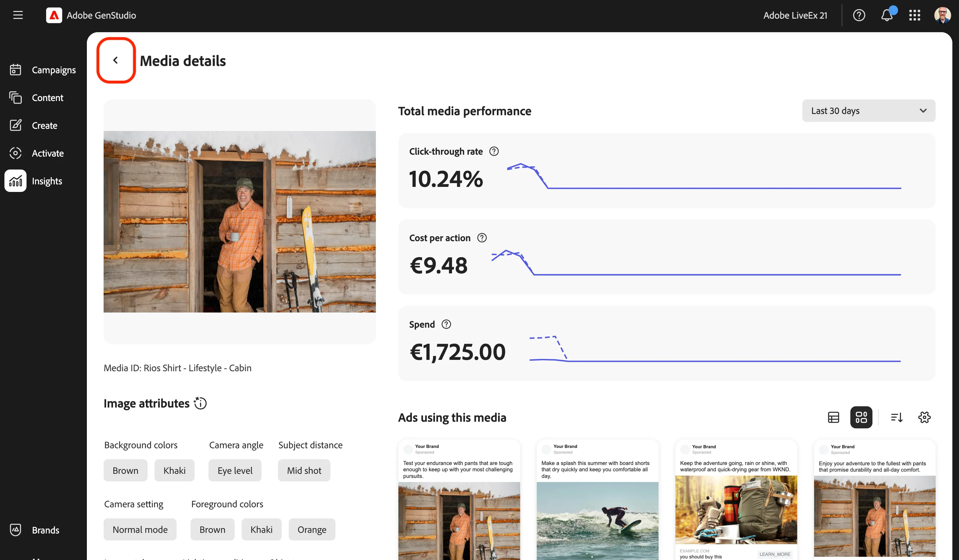Click the Khaki foreground color tag
The width and height of the screenshot is (959, 560).
point(262,530)
